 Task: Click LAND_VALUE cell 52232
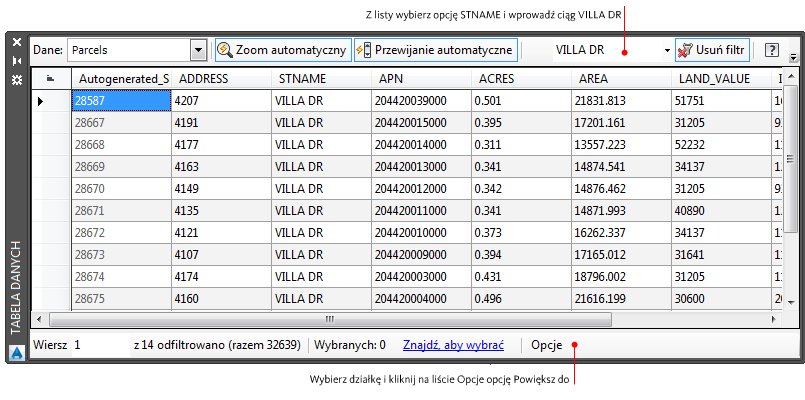[x=722, y=145]
